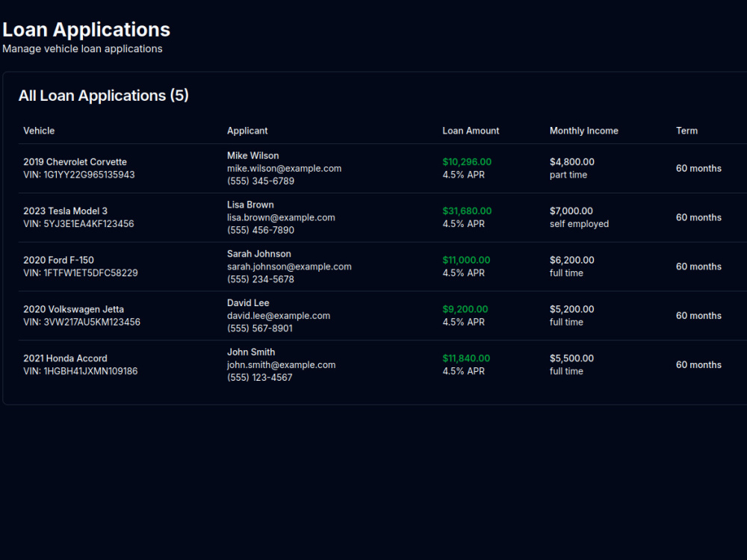Click VIN 1FTFW1ET5DFC58229
Image resolution: width=747 pixels, height=560 pixels.
81,273
